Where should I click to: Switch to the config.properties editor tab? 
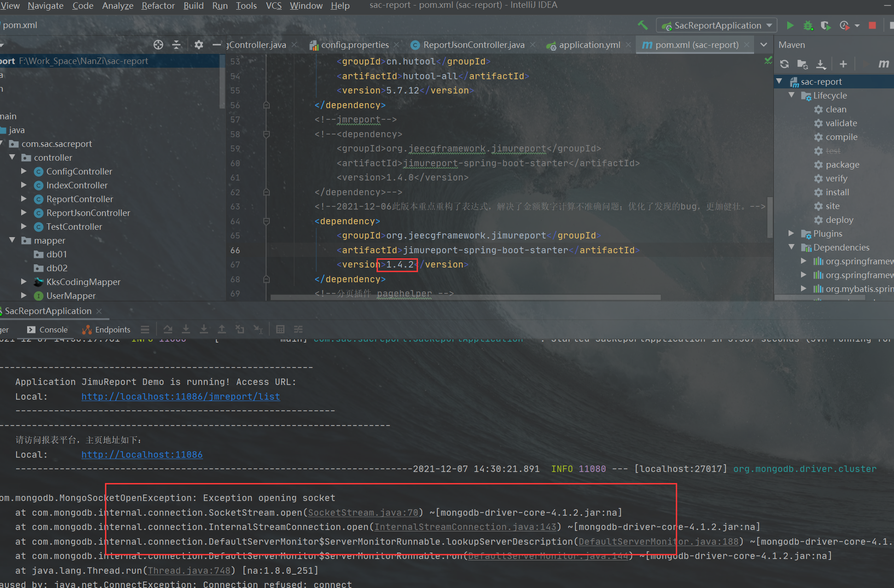point(354,45)
